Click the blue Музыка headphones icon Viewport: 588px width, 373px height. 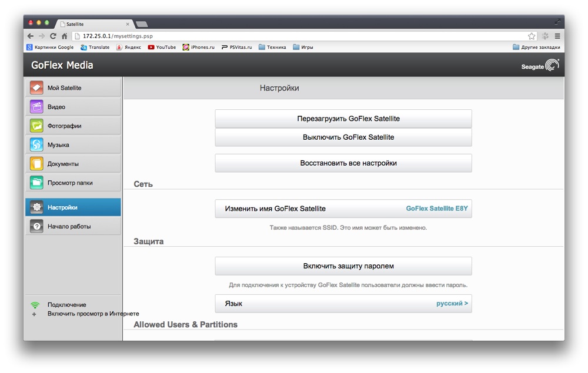click(x=36, y=145)
